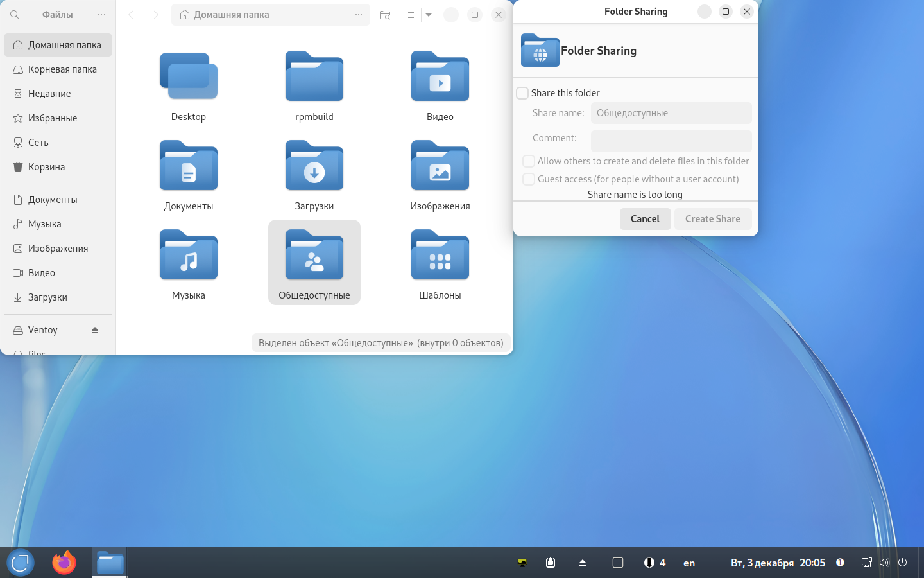Click the search-in-folder toolbar icon
Image resolution: width=924 pixels, height=578 pixels.
tap(385, 15)
